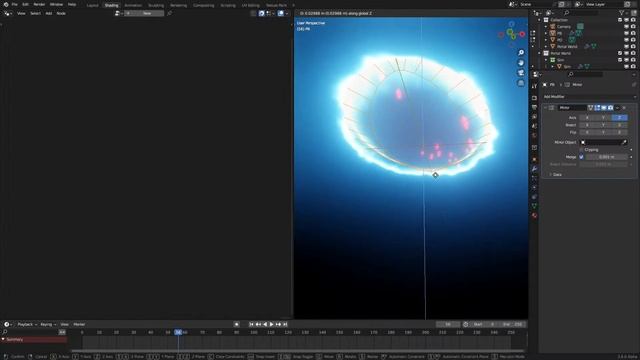Play animation forward
The width and height of the screenshot is (640, 360).
(x=271, y=324)
